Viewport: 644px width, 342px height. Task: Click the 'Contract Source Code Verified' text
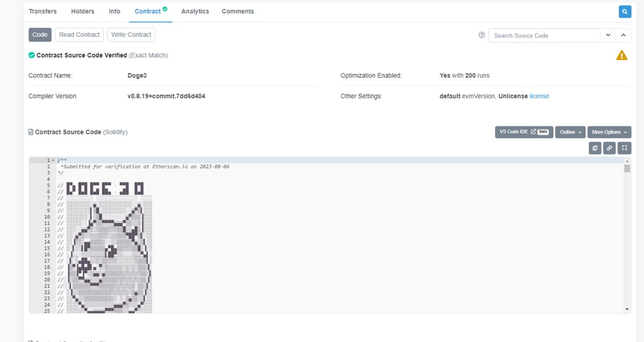click(82, 55)
